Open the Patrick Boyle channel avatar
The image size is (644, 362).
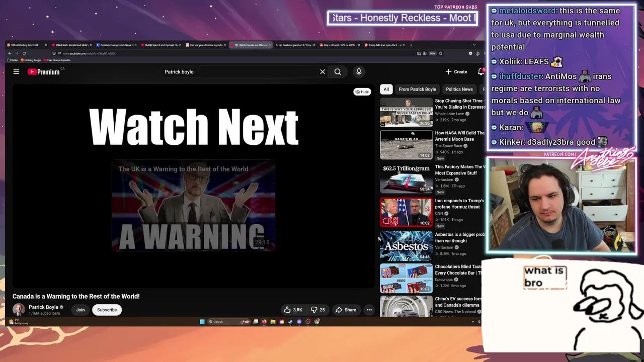pos(19,310)
